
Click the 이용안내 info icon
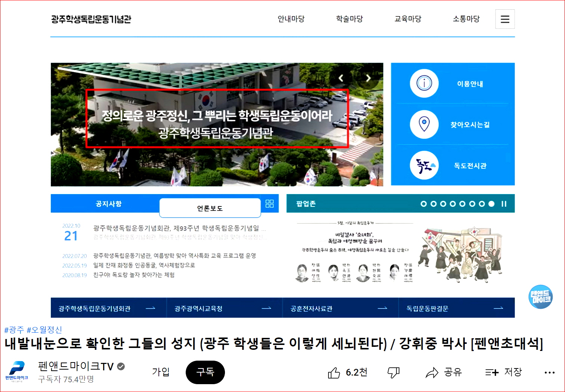[x=424, y=83]
